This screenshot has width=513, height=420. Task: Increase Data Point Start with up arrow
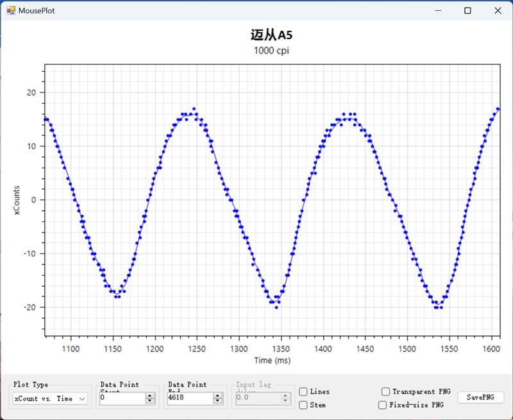(150, 396)
